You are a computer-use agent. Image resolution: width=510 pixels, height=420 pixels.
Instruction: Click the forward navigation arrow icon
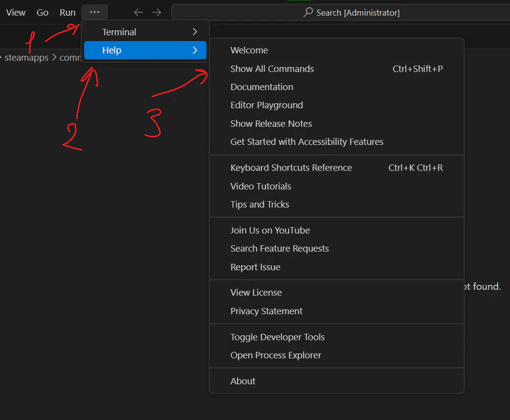[x=157, y=13]
